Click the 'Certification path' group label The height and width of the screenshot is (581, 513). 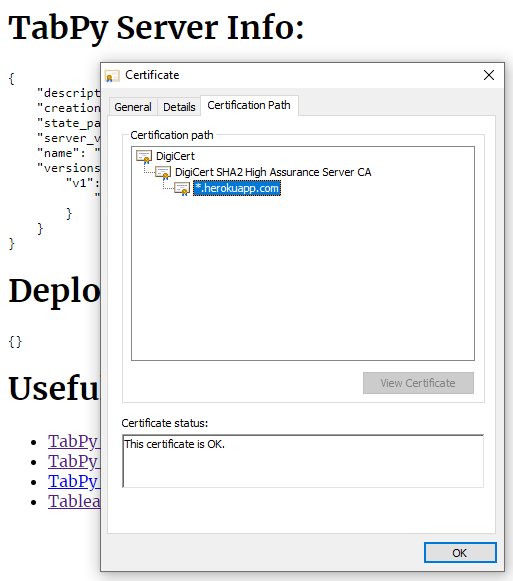(172, 135)
